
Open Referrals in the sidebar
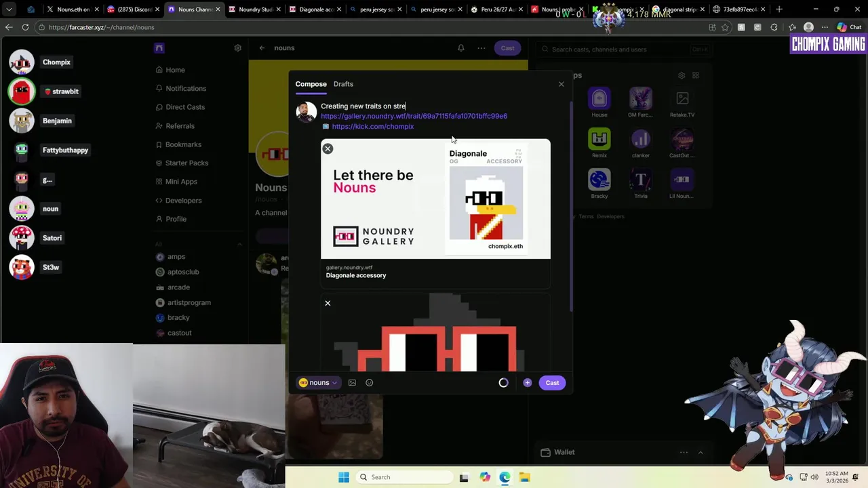(175, 126)
